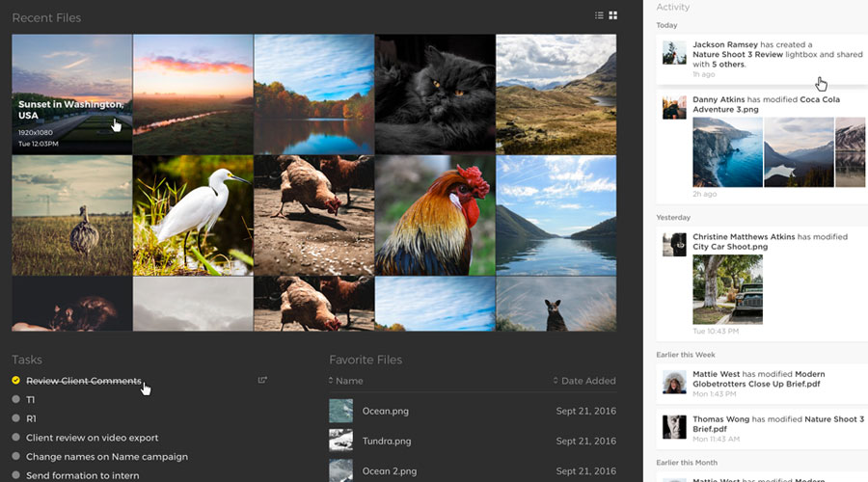This screenshot has width=868, height=482.
Task: Click Jackson Ramsey's avatar in Activity
Action: point(674,53)
